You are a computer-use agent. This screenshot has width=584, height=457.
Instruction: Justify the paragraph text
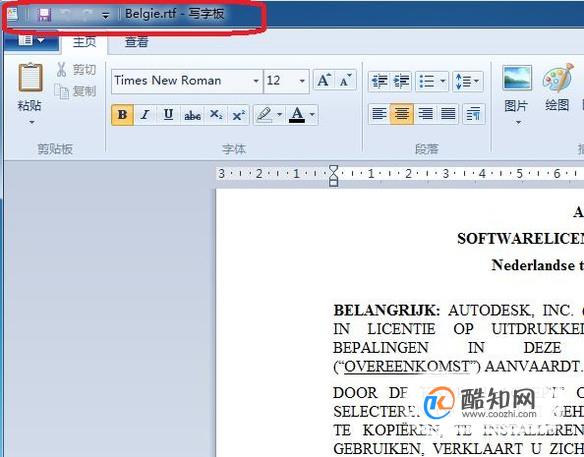[x=448, y=114]
